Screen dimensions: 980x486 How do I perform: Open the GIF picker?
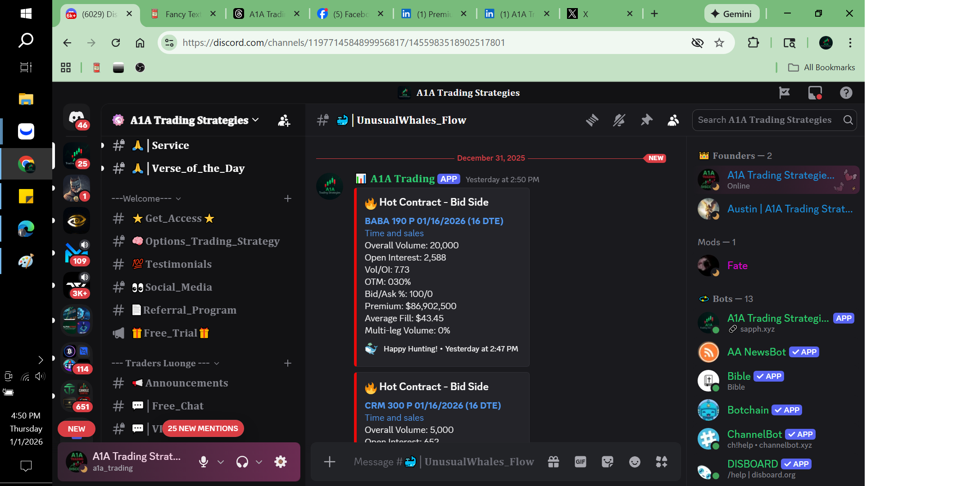point(581,462)
